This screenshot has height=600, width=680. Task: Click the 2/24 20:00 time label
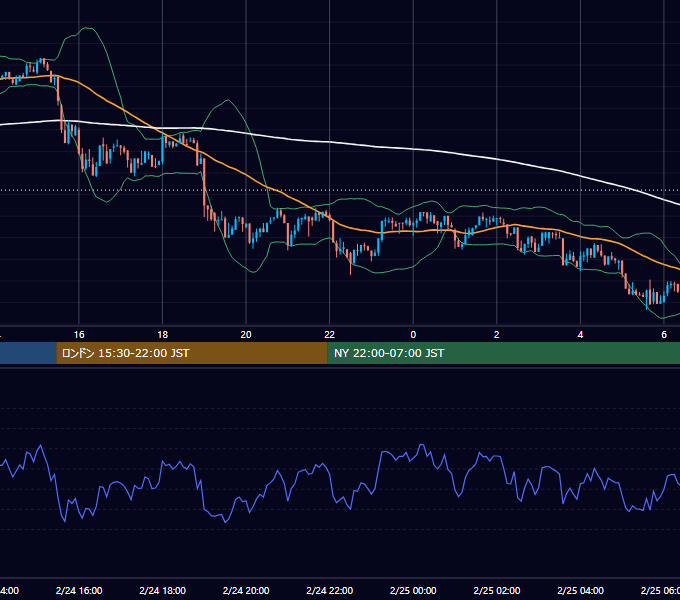pos(246,590)
